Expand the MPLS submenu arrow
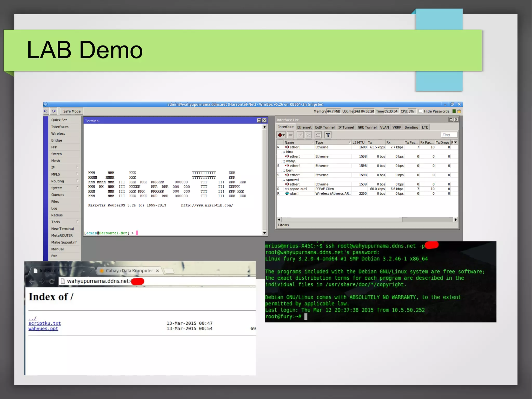 click(77, 174)
